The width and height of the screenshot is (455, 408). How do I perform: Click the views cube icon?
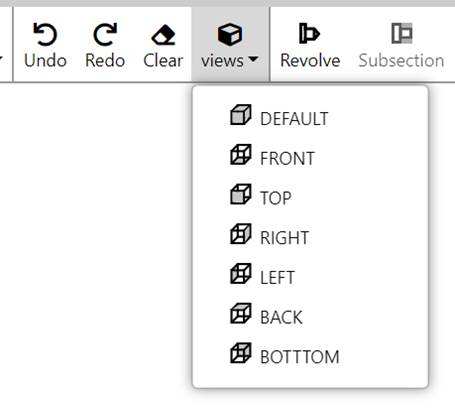tap(230, 34)
